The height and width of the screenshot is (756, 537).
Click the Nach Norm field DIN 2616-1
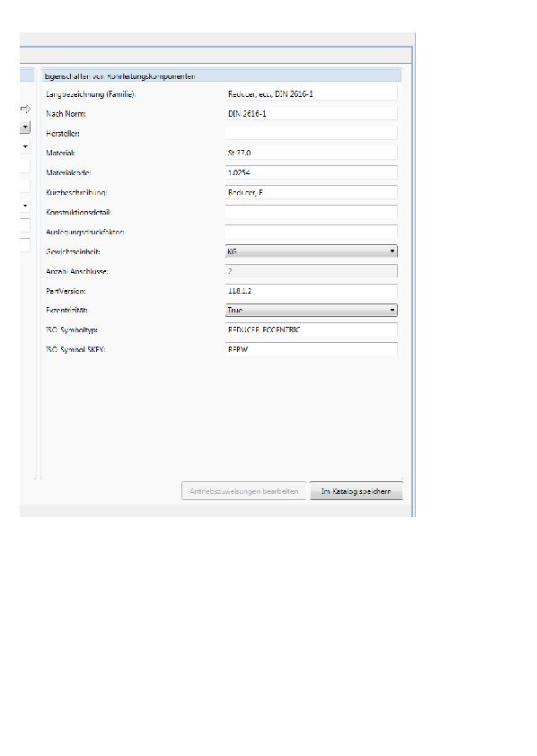pyautogui.click(x=311, y=113)
